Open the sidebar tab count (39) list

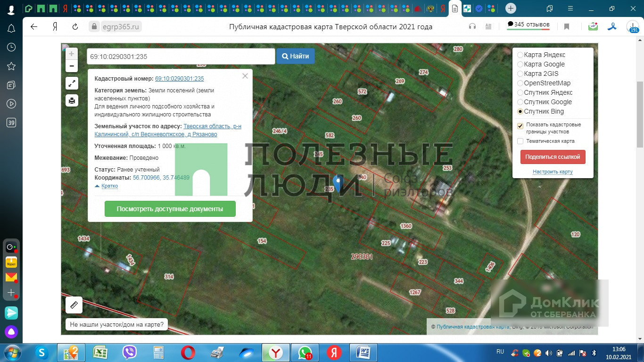pos(11,123)
